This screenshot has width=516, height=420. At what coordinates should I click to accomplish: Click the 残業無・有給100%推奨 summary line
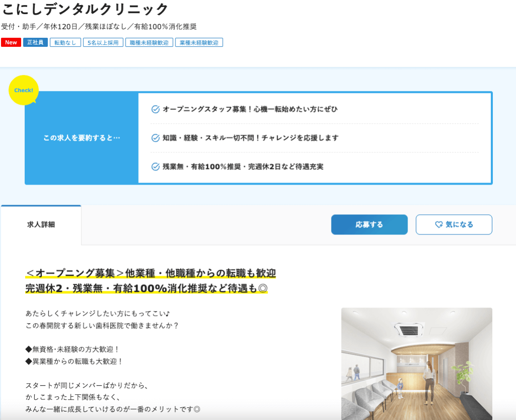243,166
